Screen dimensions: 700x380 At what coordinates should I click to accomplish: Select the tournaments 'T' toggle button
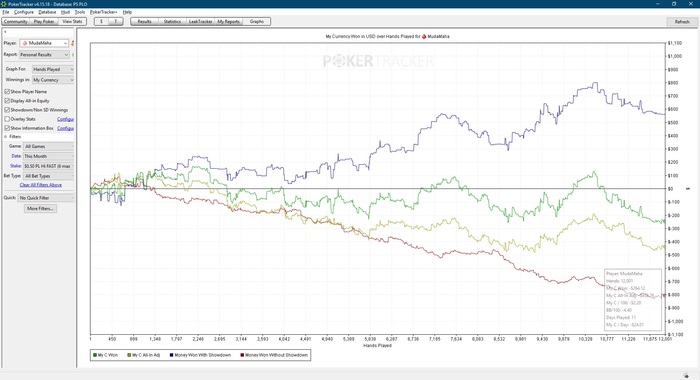(116, 21)
